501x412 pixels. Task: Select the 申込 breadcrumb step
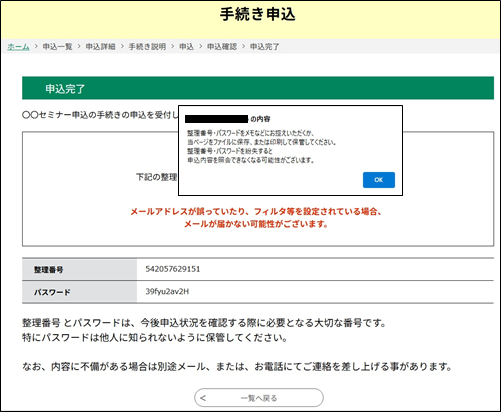pyautogui.click(x=186, y=47)
